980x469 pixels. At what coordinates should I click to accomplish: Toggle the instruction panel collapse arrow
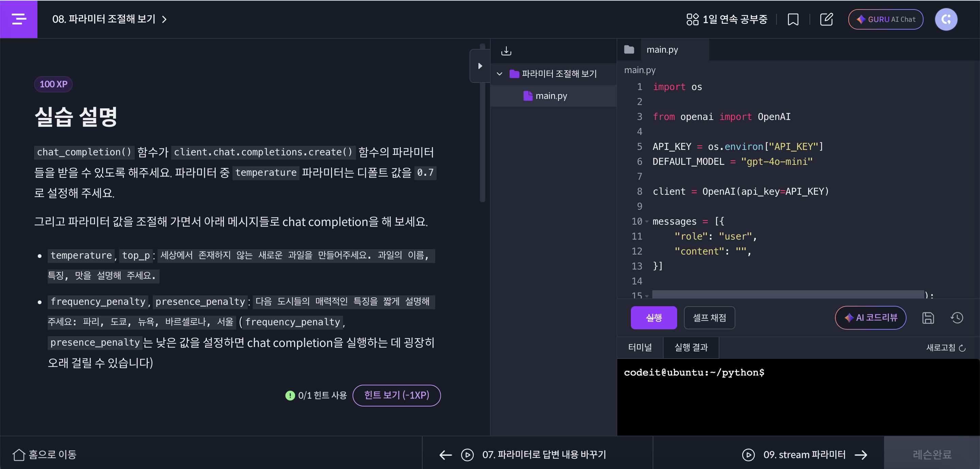pos(480,66)
